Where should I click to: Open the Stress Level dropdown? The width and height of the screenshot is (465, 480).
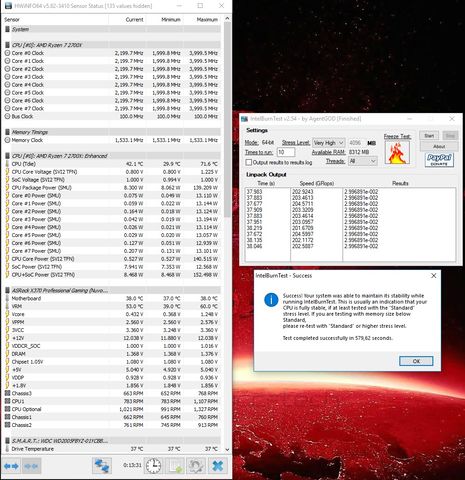pos(329,143)
